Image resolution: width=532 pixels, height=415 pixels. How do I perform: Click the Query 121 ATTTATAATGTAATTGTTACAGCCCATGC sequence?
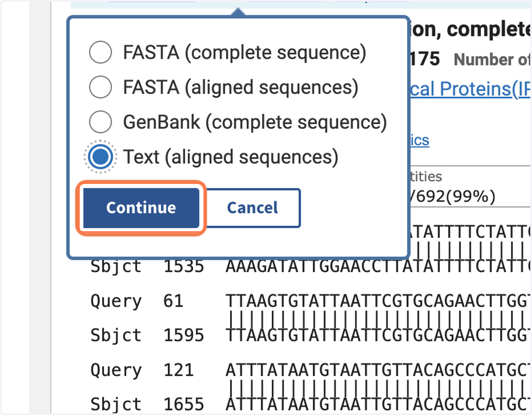(x=379, y=370)
